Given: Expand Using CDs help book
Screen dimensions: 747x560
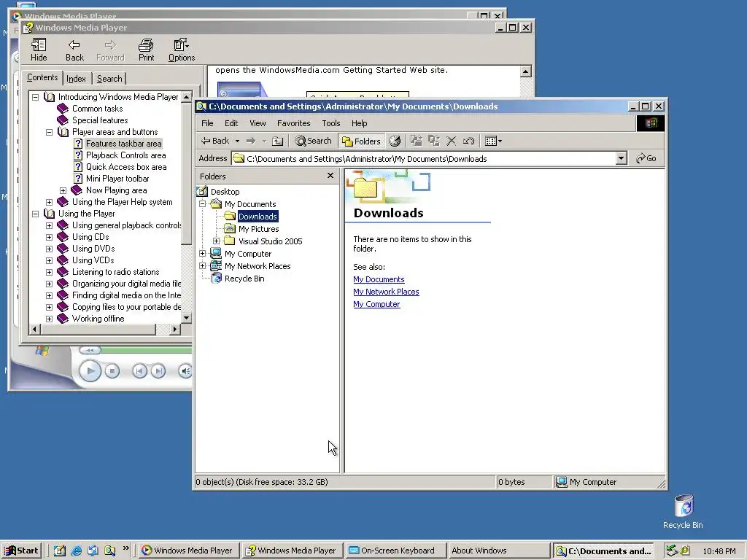Looking at the screenshot, I should [49, 237].
